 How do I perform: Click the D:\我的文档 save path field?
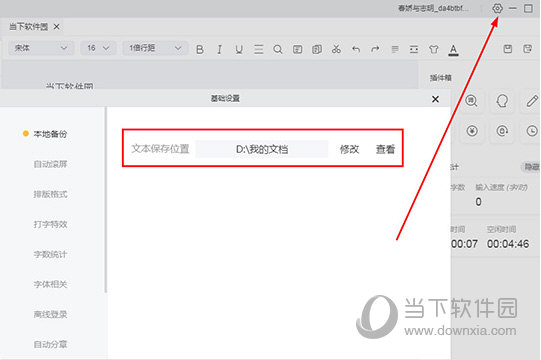262,149
